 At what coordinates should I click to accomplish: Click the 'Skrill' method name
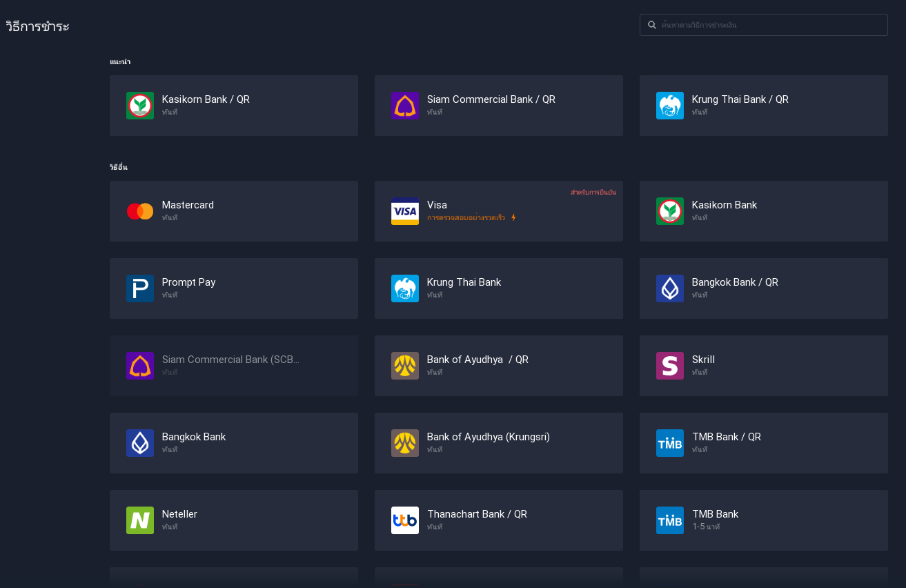click(x=703, y=360)
